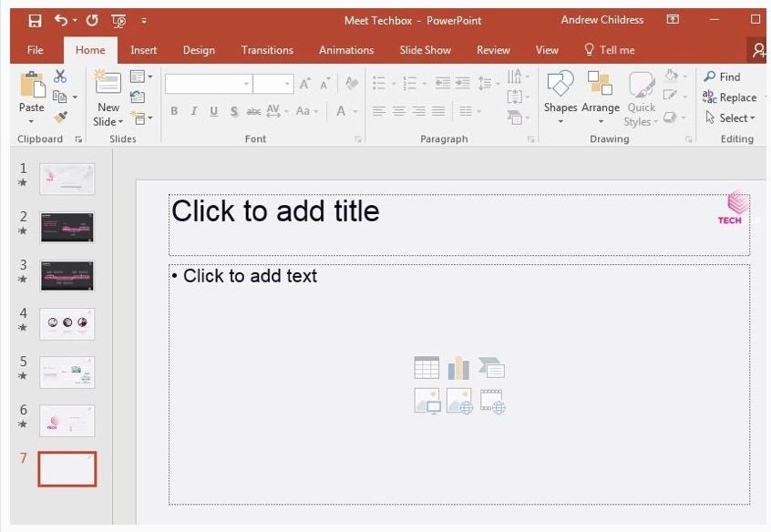771x532 pixels.
Task: Go to the Slide Show tab
Action: pos(425,50)
